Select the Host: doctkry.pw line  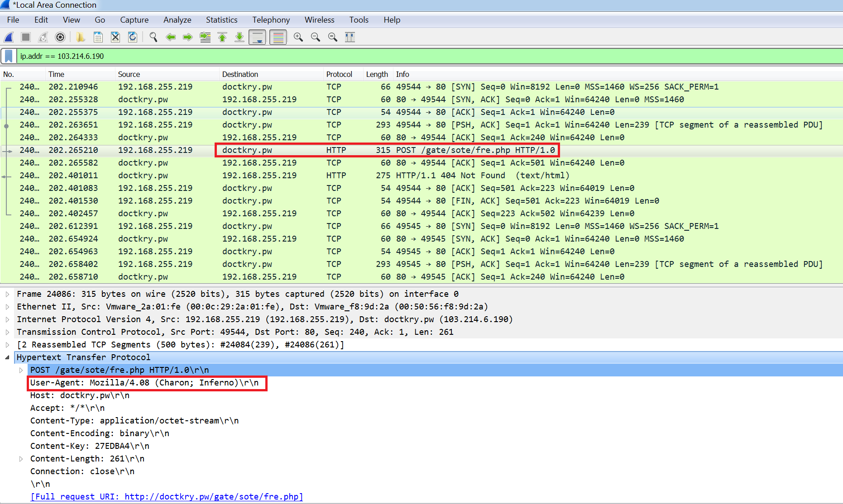coord(80,395)
